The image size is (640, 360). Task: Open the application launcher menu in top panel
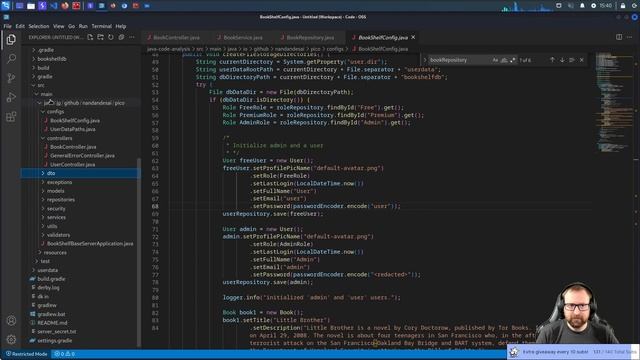pos(5,6)
